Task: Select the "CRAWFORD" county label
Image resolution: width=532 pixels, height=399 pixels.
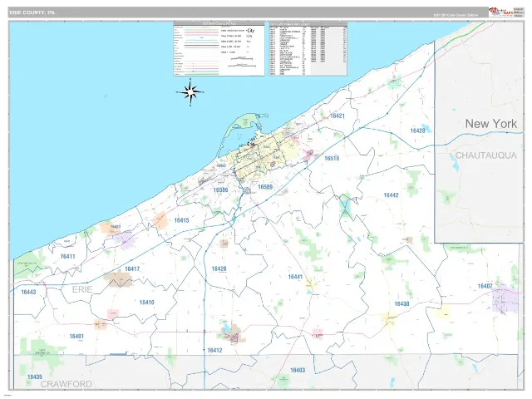Action: (66, 384)
